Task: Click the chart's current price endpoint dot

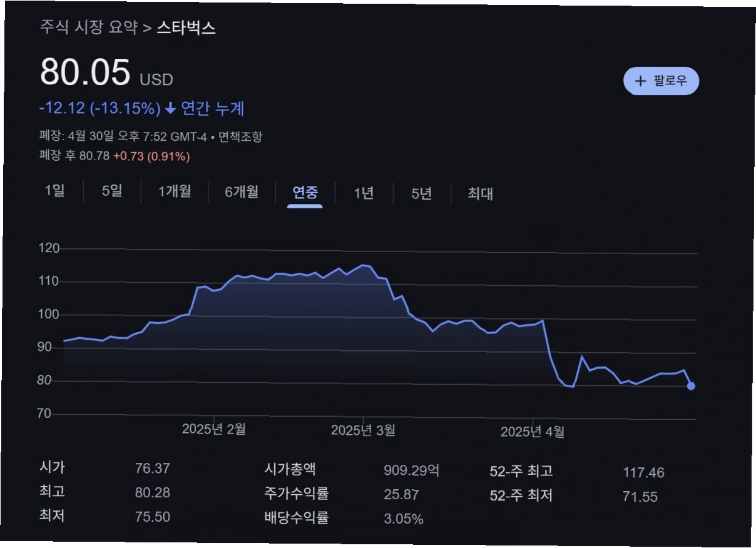Action: tap(691, 386)
